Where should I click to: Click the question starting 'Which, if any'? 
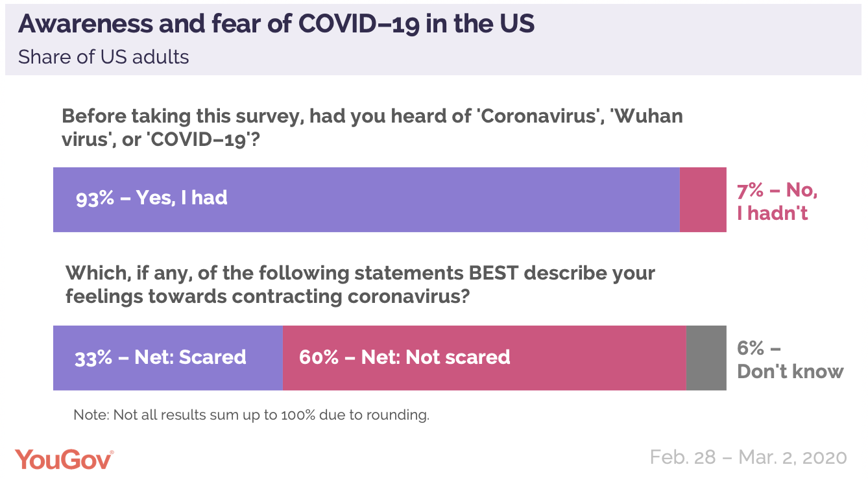pos(360,283)
